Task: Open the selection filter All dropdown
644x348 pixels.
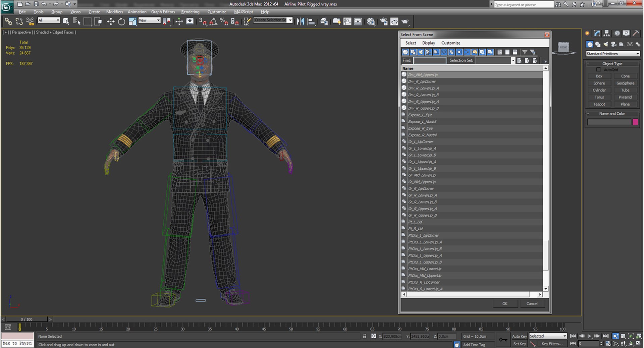Action: (x=49, y=20)
